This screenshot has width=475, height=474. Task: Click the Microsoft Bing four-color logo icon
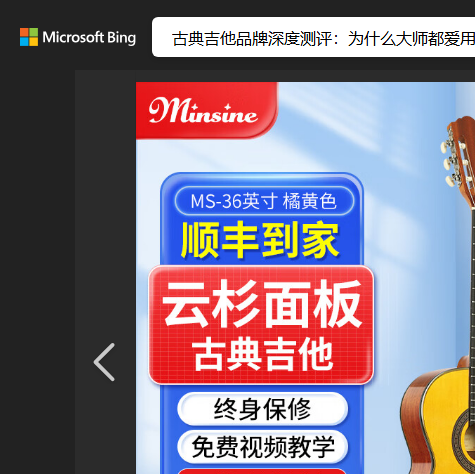coord(29,37)
